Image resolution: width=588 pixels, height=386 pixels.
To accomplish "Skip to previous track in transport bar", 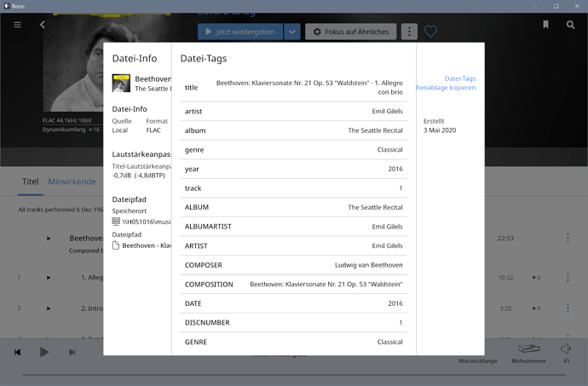I will [18, 352].
